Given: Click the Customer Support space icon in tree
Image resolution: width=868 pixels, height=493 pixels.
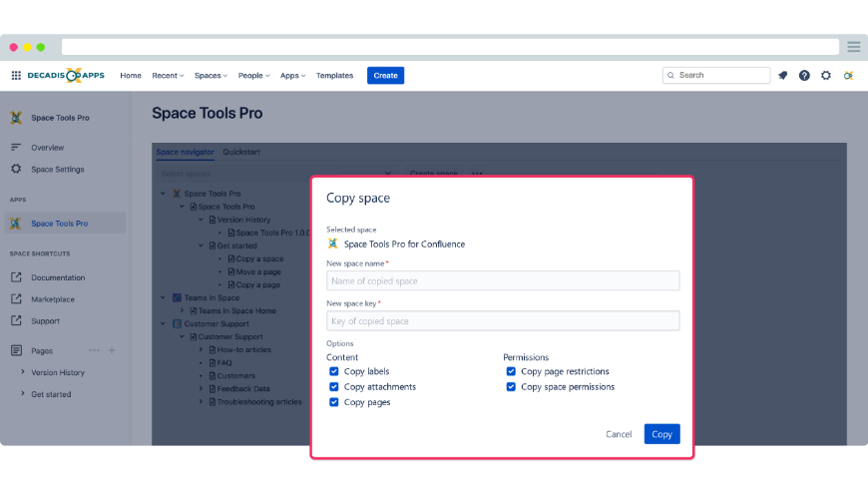Looking at the screenshot, I should (x=178, y=323).
